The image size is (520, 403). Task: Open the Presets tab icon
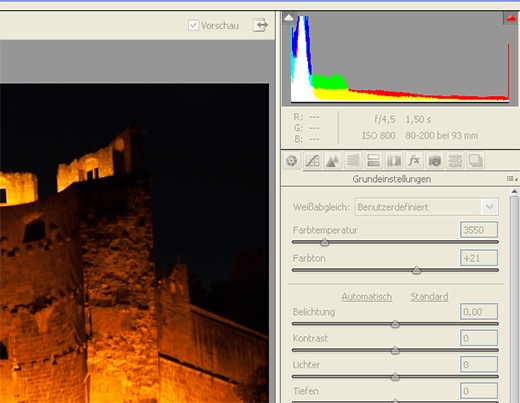(455, 161)
